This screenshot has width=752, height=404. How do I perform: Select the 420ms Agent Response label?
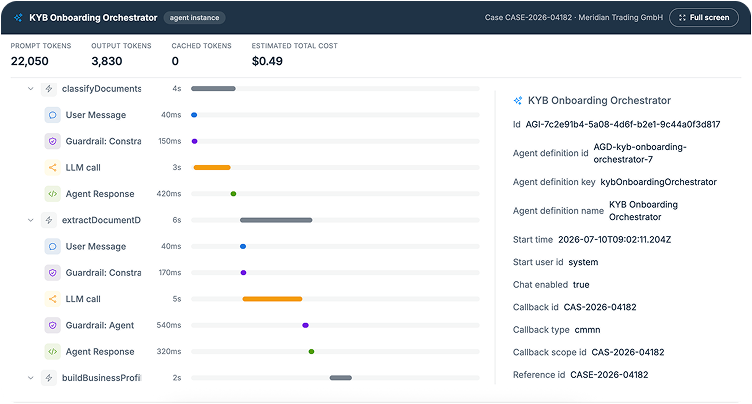(100, 194)
